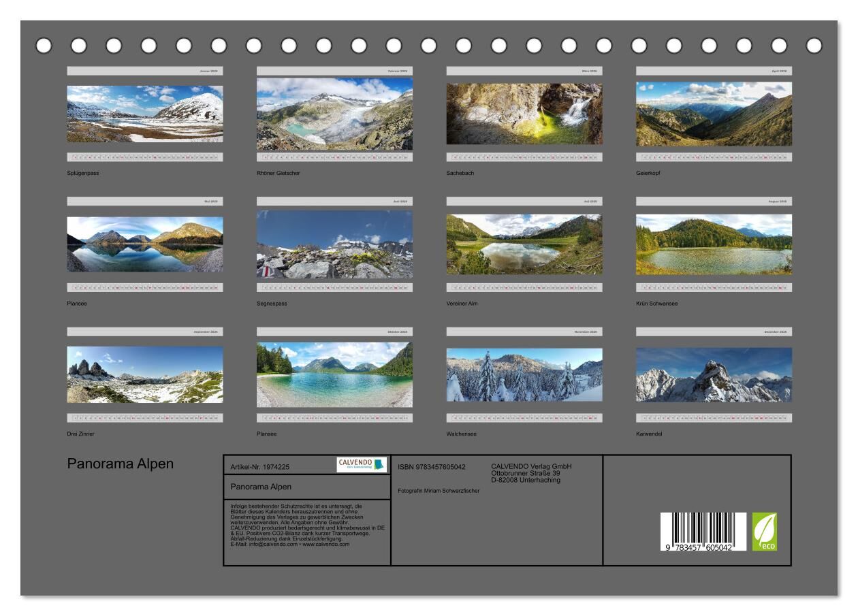
Task: Select the Artikel-Nr. 1974225 field
Action: coord(260,467)
